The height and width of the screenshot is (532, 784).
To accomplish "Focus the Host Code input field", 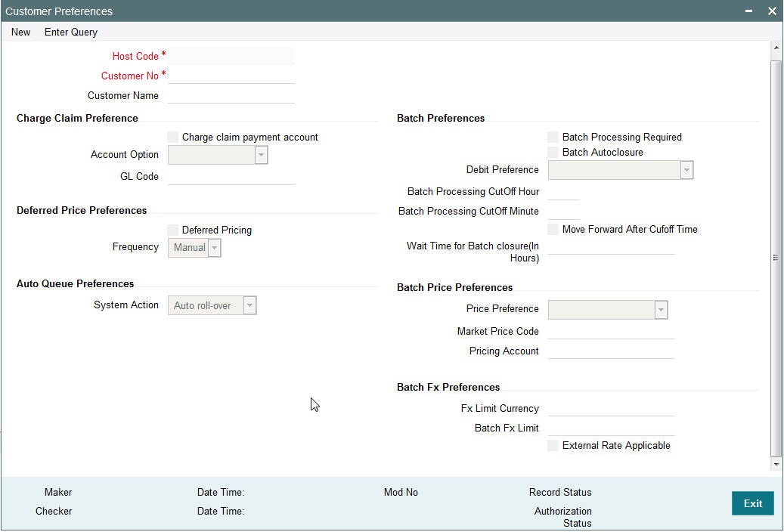I will pyautogui.click(x=231, y=56).
